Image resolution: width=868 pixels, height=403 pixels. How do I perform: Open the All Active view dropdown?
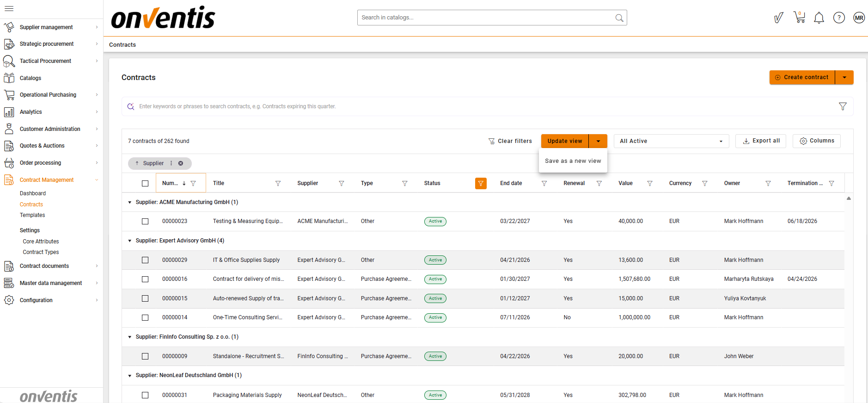(671, 141)
